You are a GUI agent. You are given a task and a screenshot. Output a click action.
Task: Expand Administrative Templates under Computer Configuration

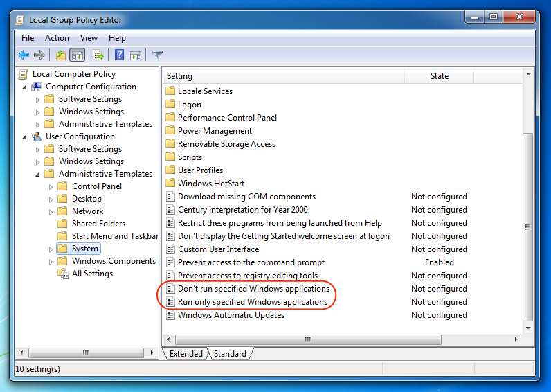(x=37, y=125)
